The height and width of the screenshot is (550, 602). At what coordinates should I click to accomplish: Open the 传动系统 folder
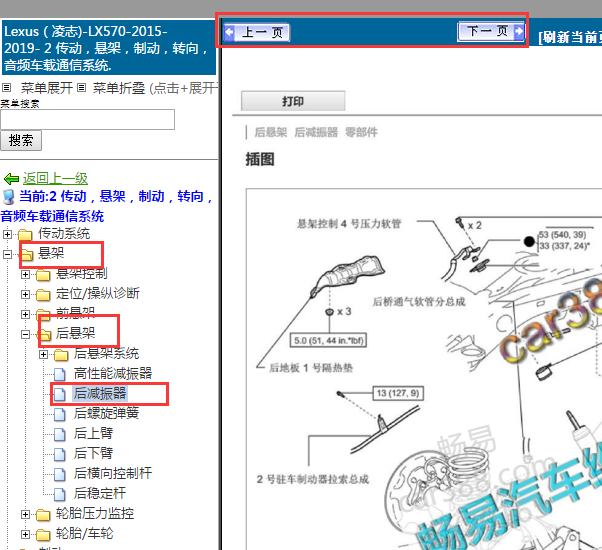coord(64,233)
